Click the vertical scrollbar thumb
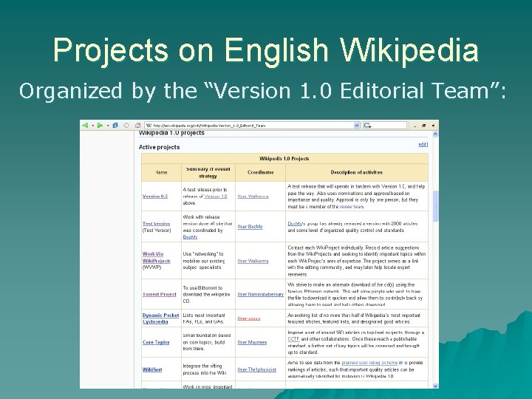Image resolution: width=532 pixels, height=399 pixels. (x=435, y=206)
